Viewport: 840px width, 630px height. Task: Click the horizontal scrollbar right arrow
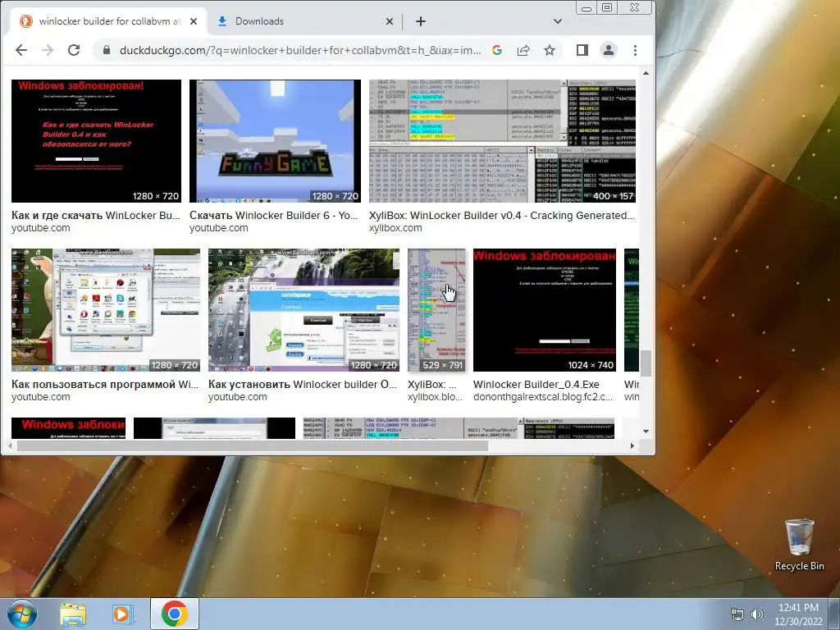click(632, 445)
